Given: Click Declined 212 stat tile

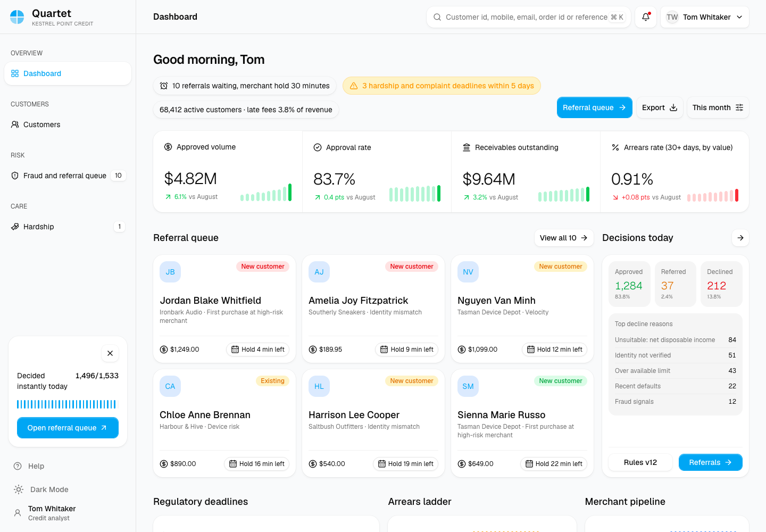Looking at the screenshot, I should pyautogui.click(x=721, y=284).
